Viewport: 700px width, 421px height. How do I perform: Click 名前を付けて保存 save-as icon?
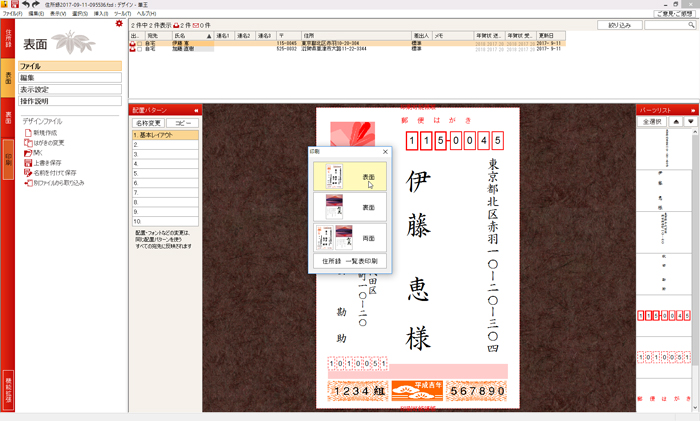(27, 172)
